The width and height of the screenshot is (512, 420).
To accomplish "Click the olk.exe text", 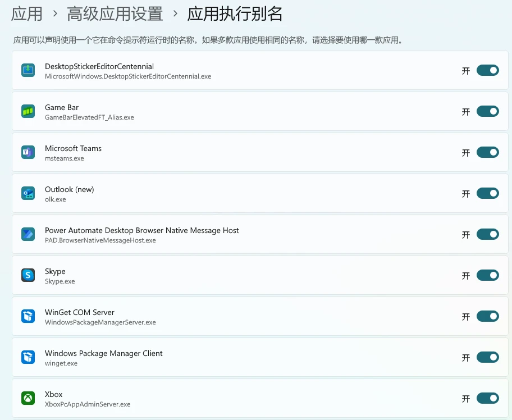I will click(55, 199).
